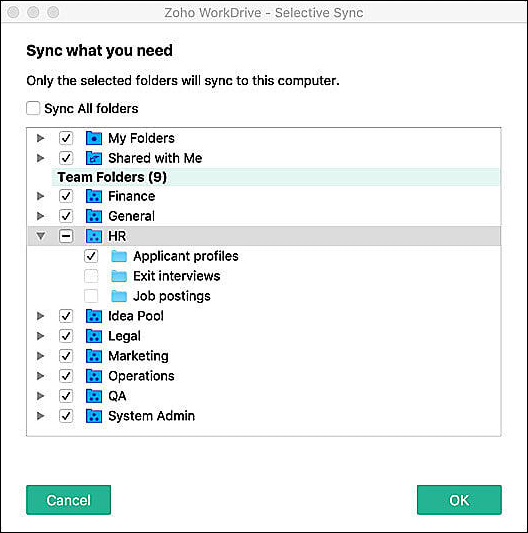Click the My Folders folder icon
The width and height of the screenshot is (528, 533).
coord(94,138)
